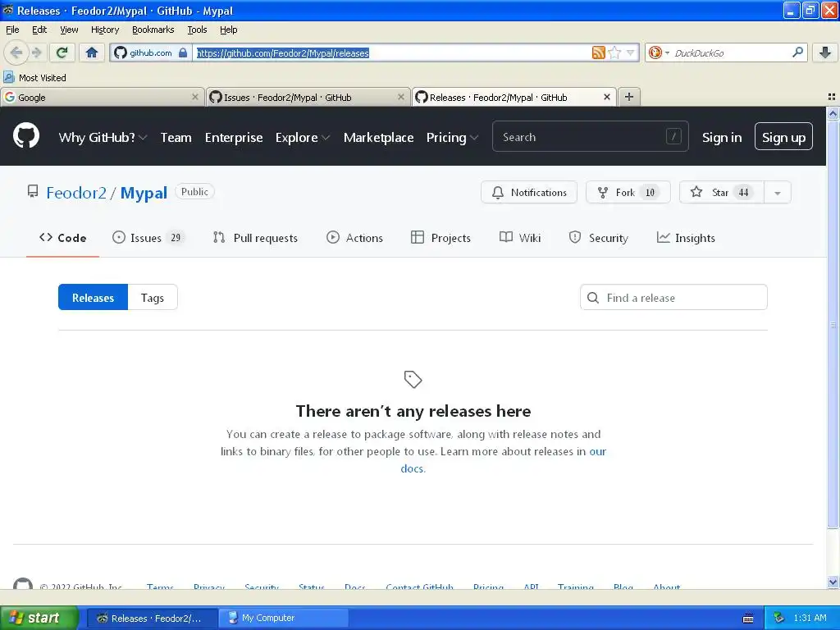The image size is (840, 630).
Task: Open the Mypal repository link
Action: 144,192
